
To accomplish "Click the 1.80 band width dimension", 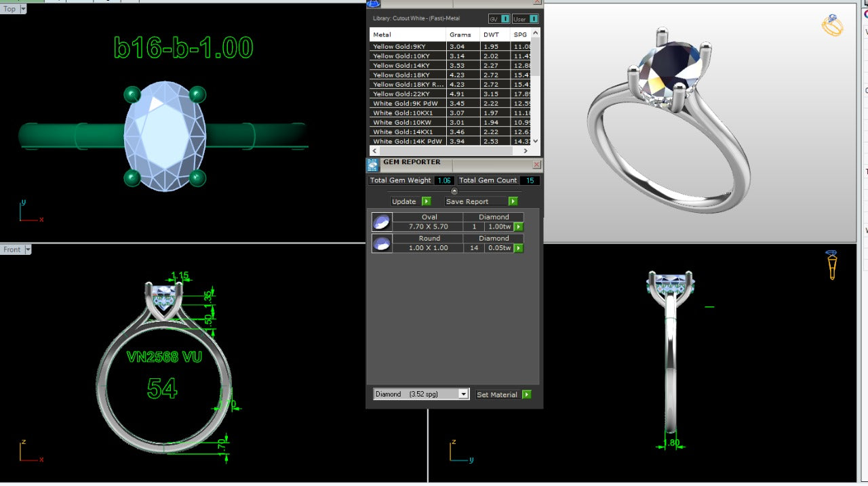I will (x=671, y=443).
